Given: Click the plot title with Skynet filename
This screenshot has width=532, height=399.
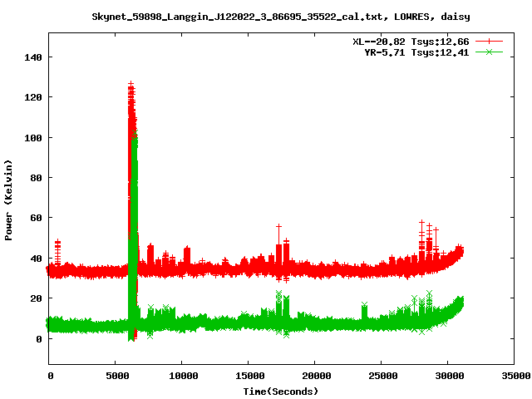Looking at the screenshot, I should click(281, 17).
